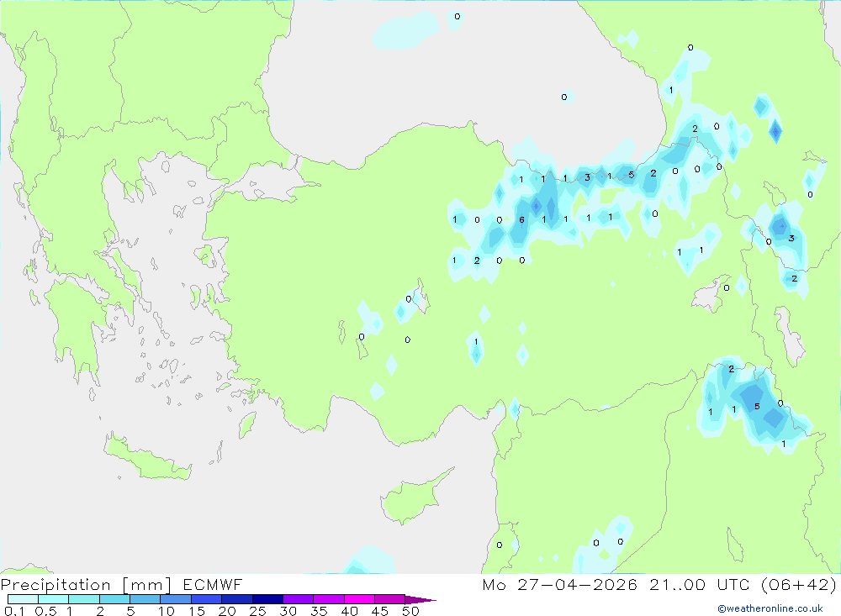
Task: Click the 'Precipitation [mm]' title text
Action: pyautogui.click(x=86, y=584)
